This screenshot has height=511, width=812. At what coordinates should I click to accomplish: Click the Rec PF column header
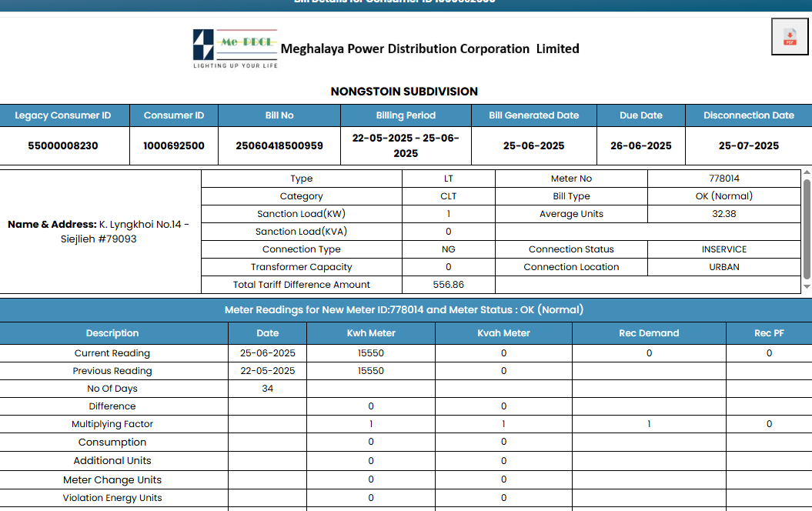769,333
